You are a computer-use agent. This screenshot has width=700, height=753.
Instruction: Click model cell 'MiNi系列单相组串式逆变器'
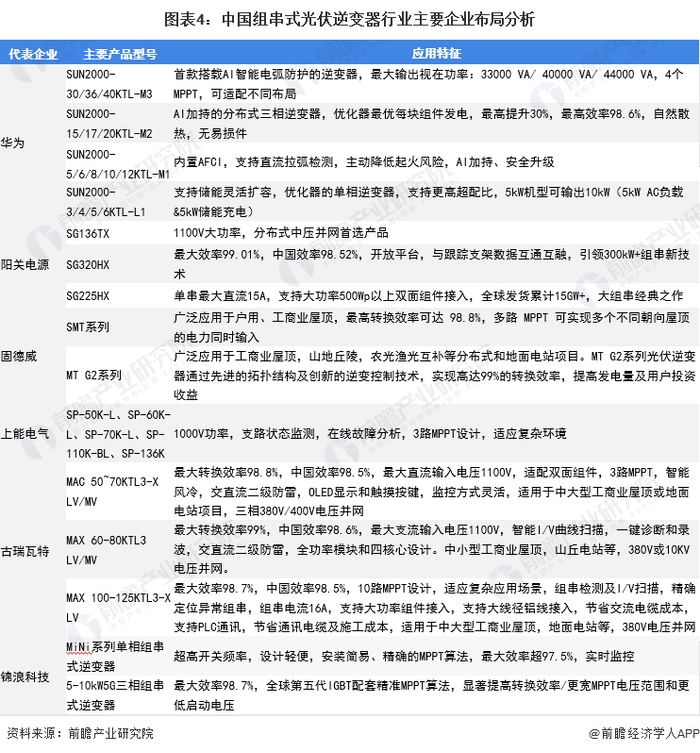pos(115,656)
